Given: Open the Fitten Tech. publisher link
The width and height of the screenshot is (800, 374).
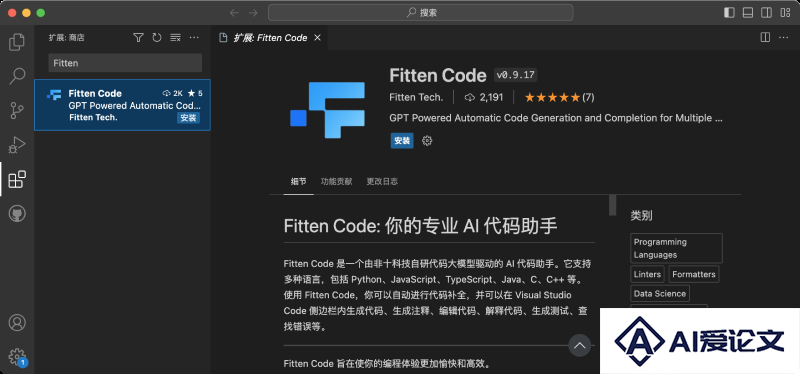Looking at the screenshot, I should coord(416,97).
